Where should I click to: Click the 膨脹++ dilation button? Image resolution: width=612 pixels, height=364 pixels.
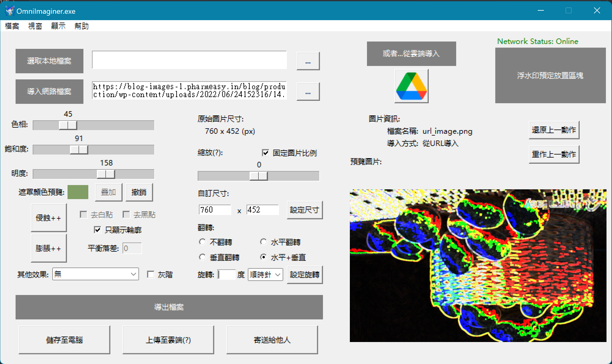tap(49, 248)
